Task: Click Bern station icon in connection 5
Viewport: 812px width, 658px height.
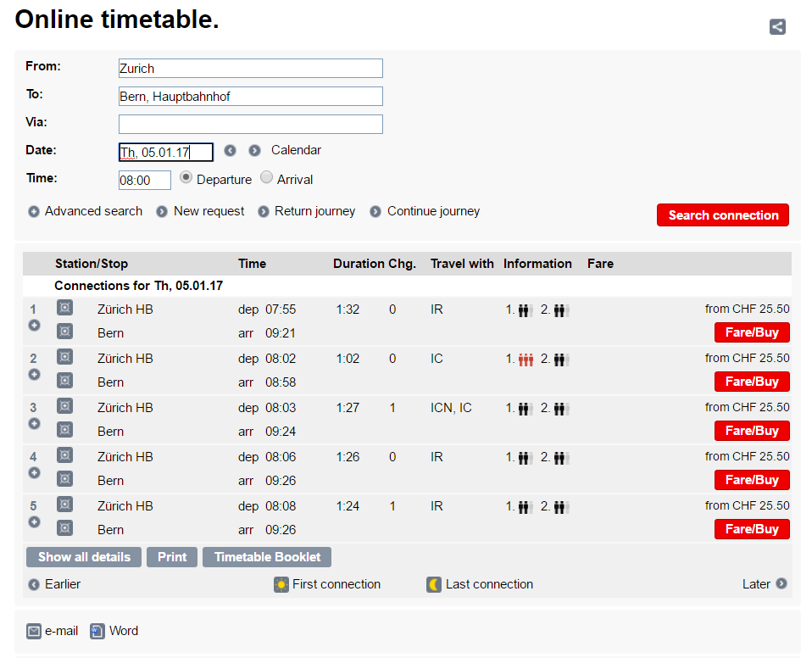Action: click(64, 528)
